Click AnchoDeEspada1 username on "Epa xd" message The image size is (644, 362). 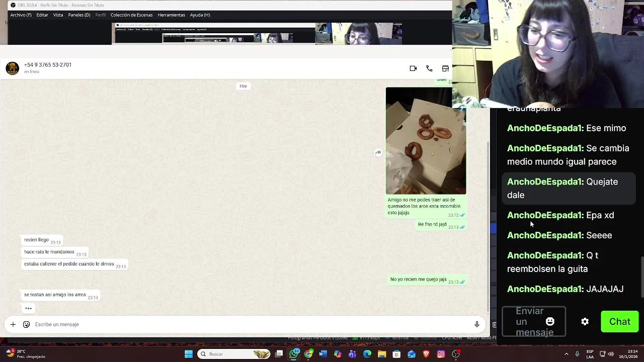545,215
